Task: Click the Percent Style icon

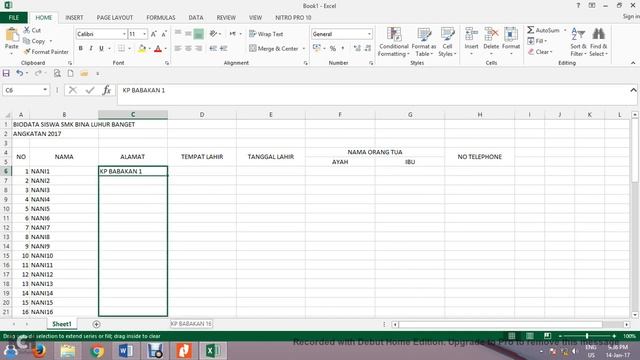Action: tap(333, 48)
